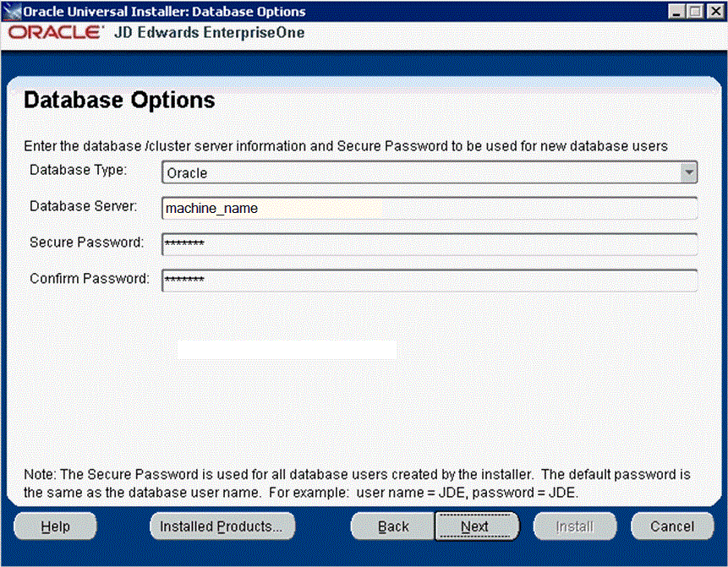Click into the Secure Password field

429,244
